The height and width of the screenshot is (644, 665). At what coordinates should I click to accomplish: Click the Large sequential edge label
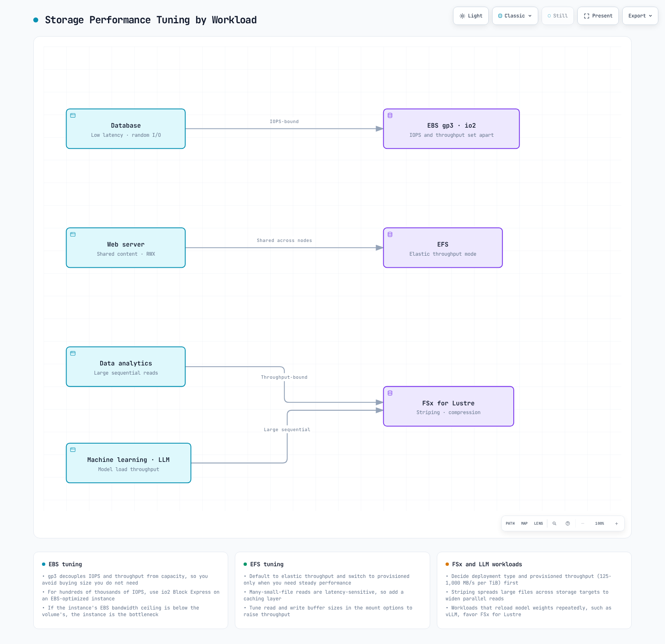287,429
